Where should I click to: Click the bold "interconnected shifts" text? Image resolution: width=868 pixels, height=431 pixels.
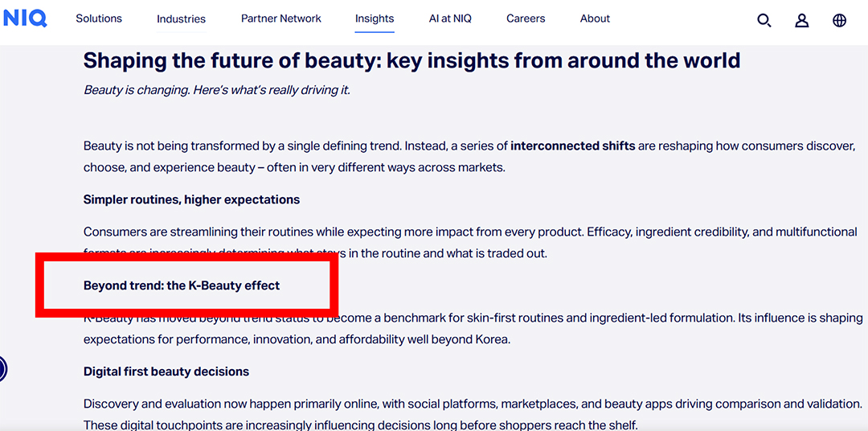click(572, 146)
